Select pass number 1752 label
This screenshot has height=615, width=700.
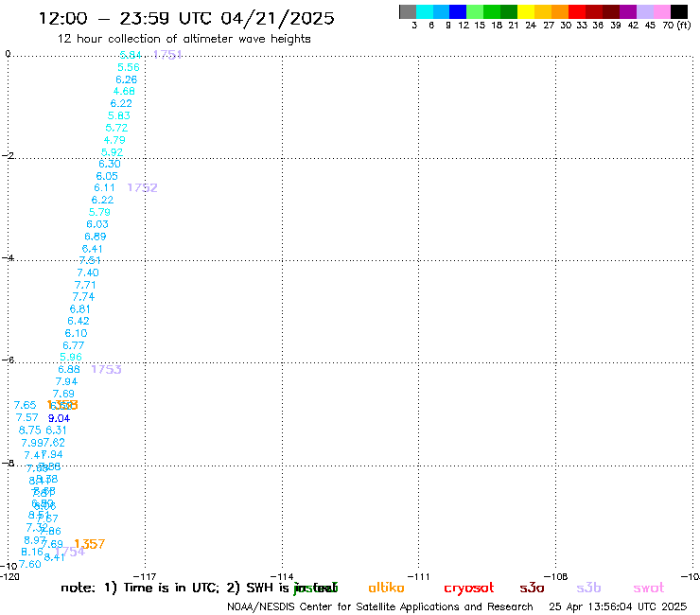click(x=143, y=187)
